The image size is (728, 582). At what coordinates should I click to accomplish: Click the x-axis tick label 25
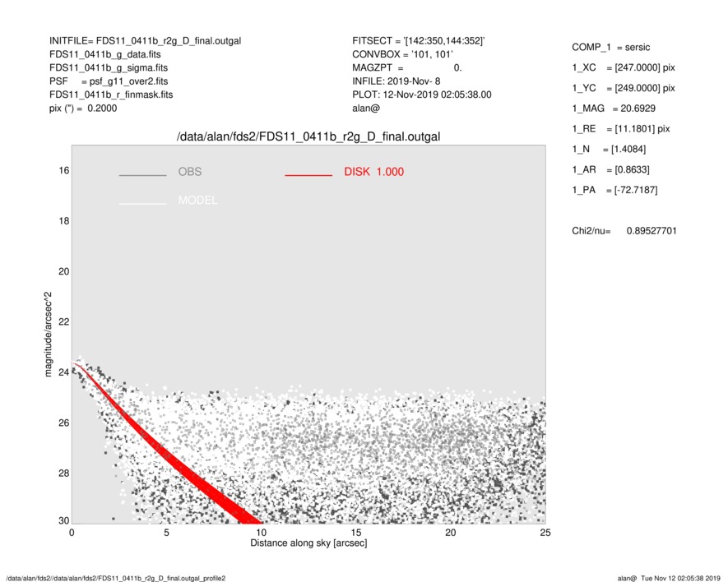545,533
